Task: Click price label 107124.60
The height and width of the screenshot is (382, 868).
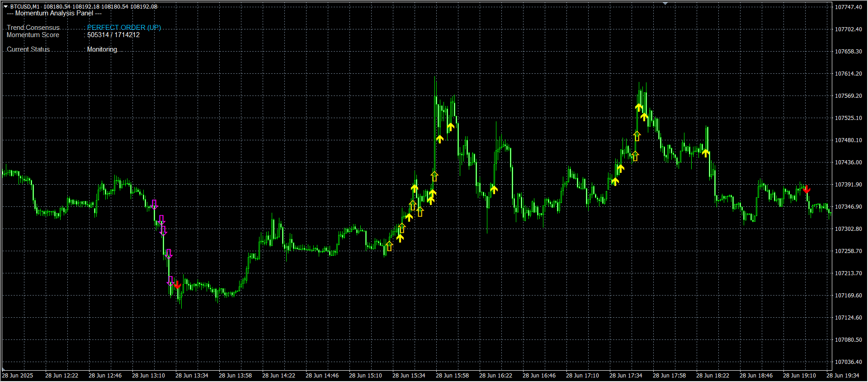Action: (x=848, y=318)
